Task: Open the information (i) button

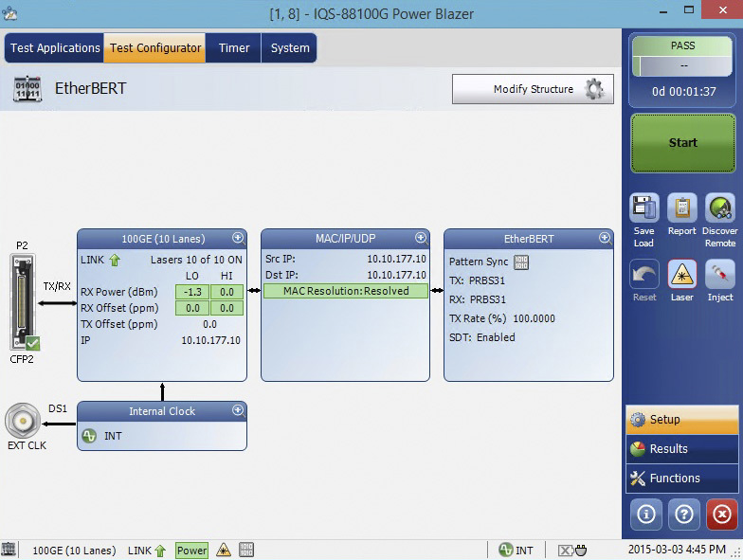Action: (646, 514)
